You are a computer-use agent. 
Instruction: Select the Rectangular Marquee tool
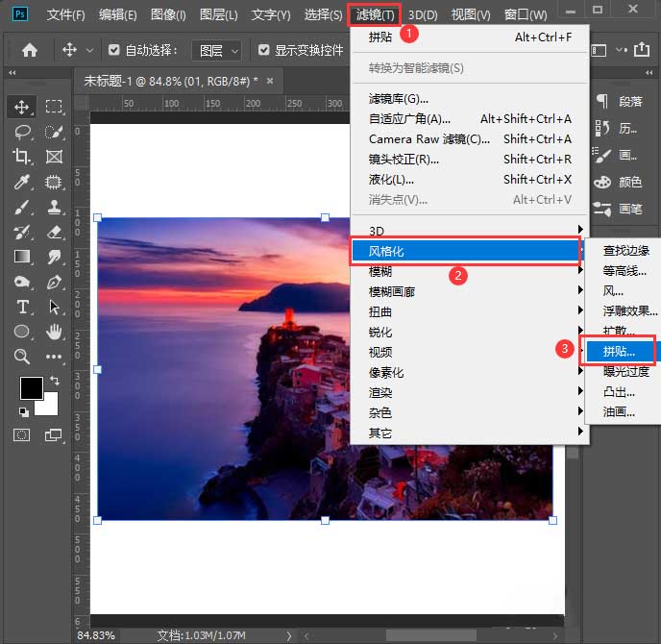tap(54, 107)
